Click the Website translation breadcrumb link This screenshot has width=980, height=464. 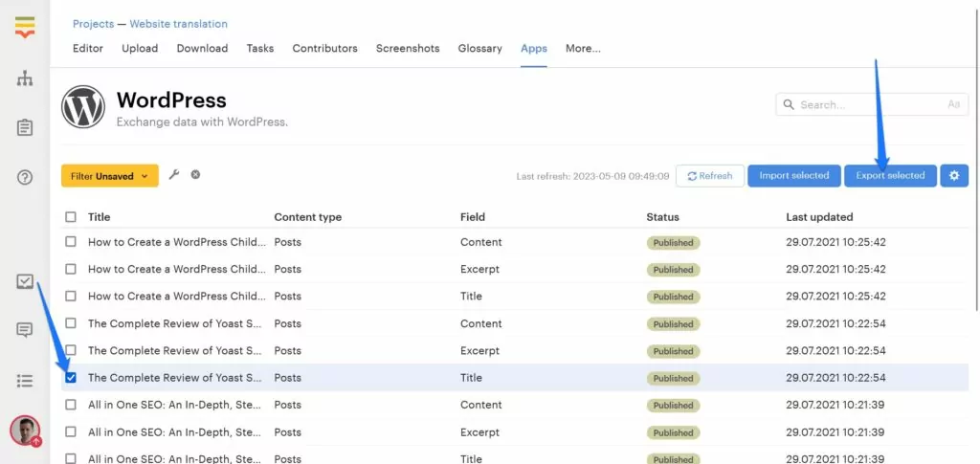tap(179, 24)
